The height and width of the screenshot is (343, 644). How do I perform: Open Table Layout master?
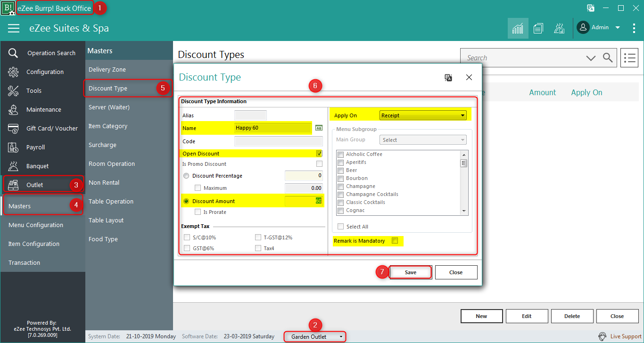coord(106,220)
